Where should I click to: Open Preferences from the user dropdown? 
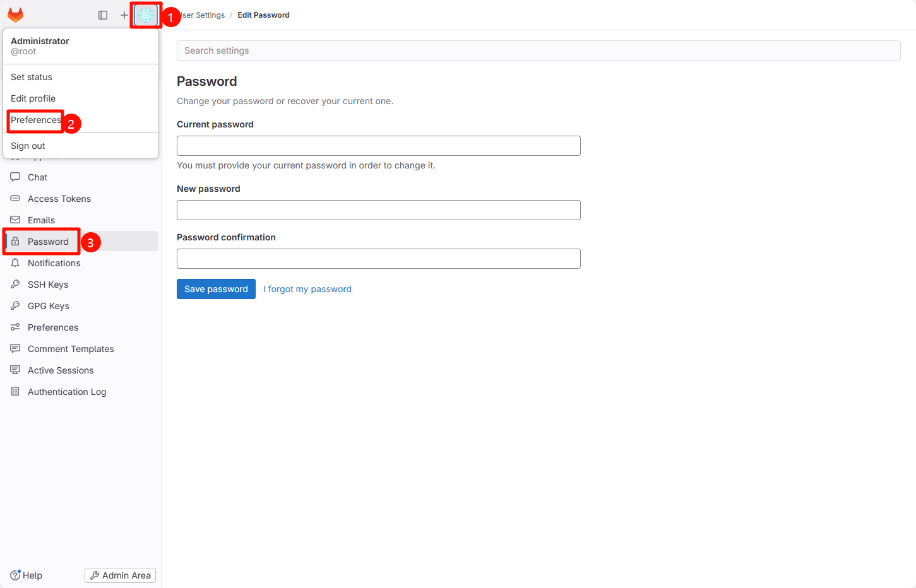(x=36, y=120)
